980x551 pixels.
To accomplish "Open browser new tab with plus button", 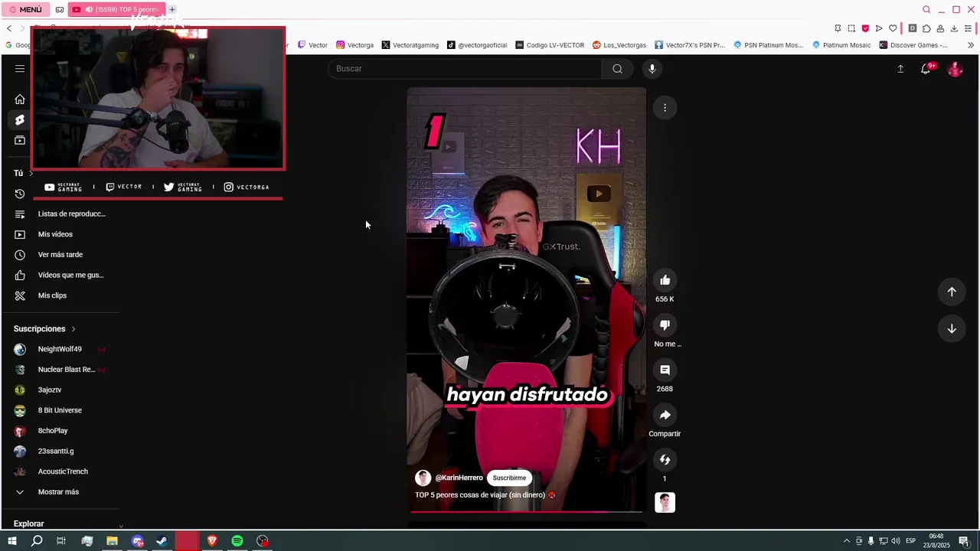I will (x=172, y=10).
